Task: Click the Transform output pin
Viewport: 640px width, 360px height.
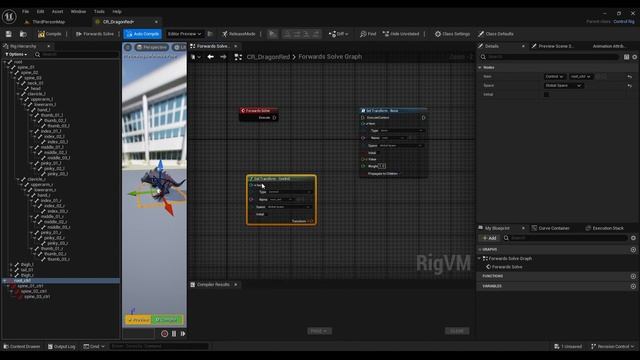Action: pyautogui.click(x=311, y=221)
